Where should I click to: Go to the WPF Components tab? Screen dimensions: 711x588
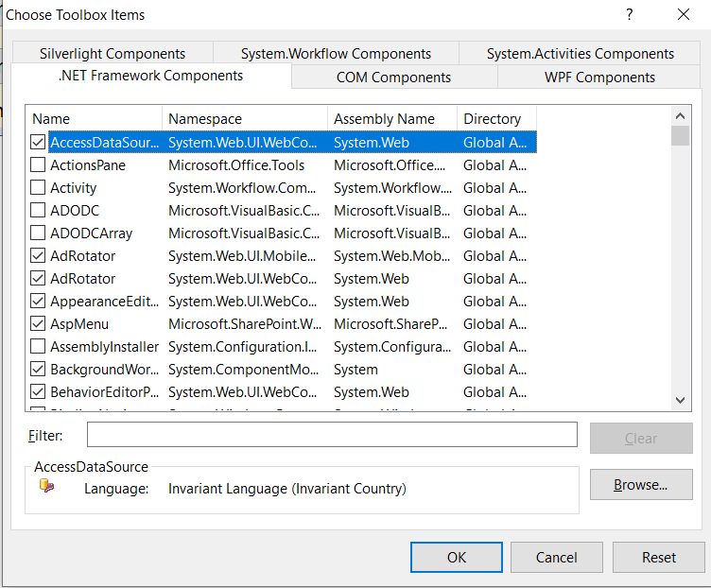click(599, 78)
